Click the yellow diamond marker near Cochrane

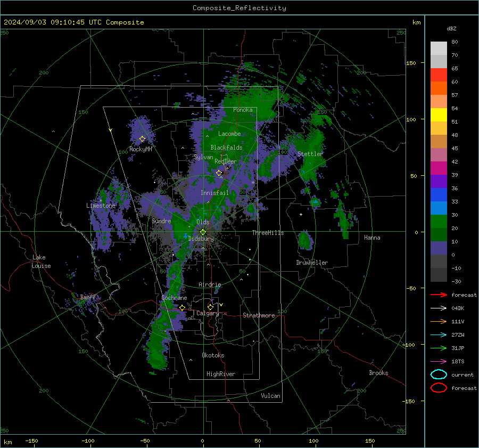point(182,307)
